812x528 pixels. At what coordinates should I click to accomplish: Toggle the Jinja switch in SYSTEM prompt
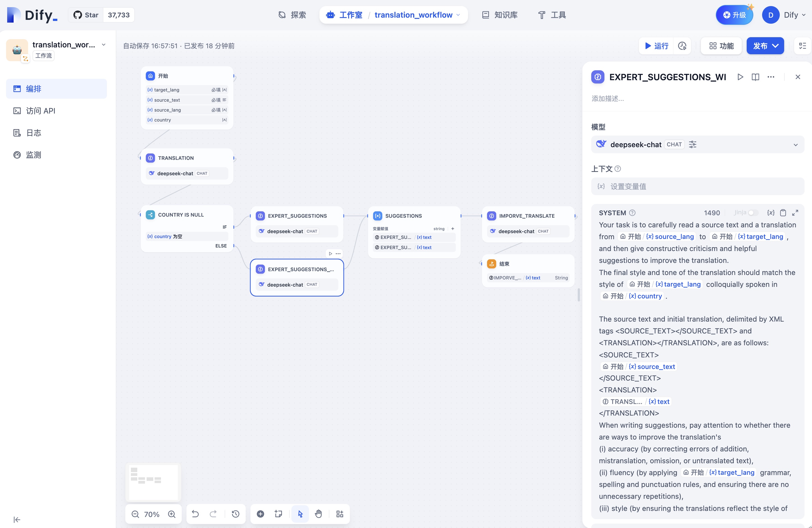[753, 213]
